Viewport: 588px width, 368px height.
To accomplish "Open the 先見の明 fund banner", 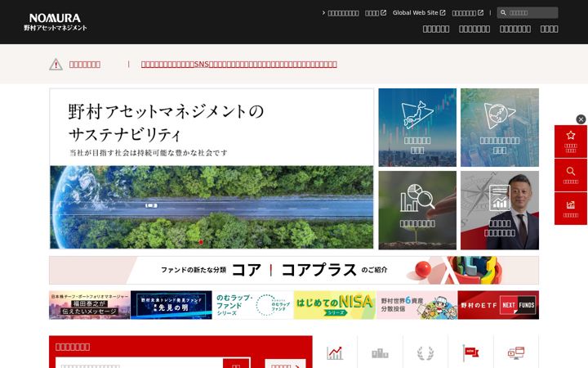I will pyautogui.click(x=171, y=305).
